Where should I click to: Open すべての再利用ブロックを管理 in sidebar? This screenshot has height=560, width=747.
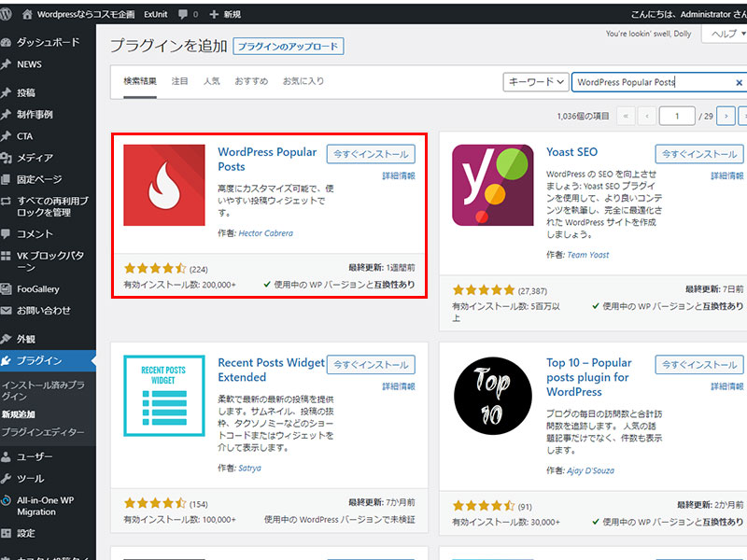52,206
